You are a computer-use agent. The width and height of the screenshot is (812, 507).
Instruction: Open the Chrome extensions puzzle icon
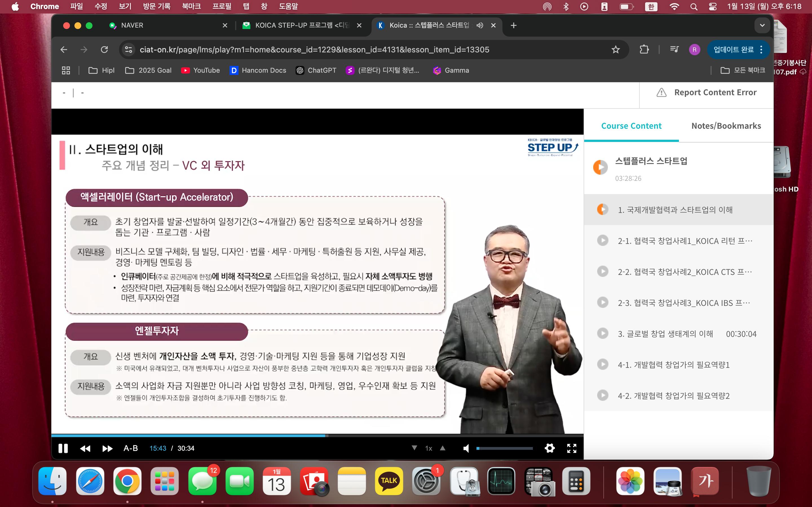644,50
